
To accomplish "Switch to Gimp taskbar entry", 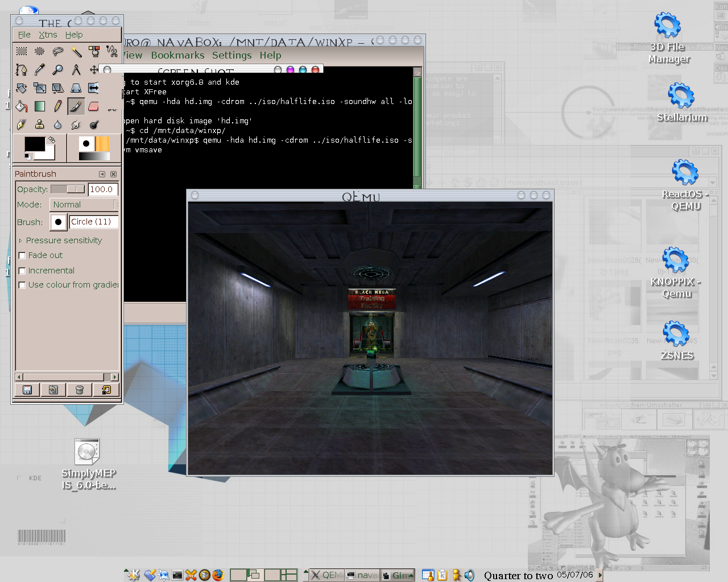I will pyautogui.click(x=397, y=575).
